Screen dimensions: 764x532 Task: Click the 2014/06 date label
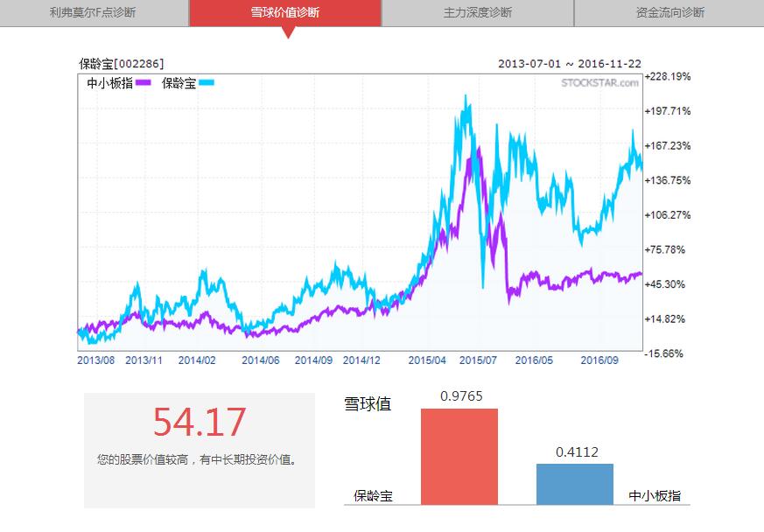coord(261,360)
